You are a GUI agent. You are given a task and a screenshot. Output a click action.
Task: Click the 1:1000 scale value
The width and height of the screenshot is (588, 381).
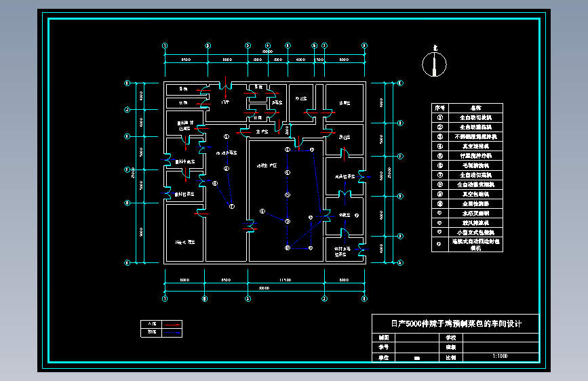pos(500,356)
